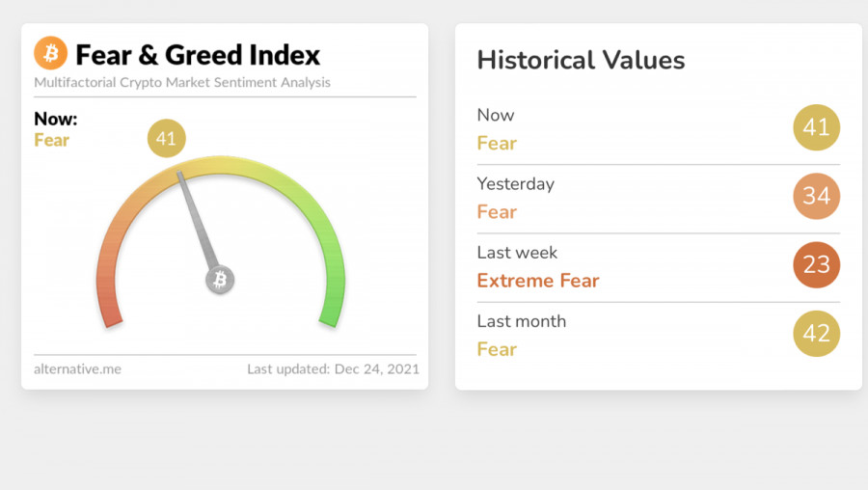The width and height of the screenshot is (868, 490).
Task: Click the orange Bitcoin logo icon
Action: point(50,53)
